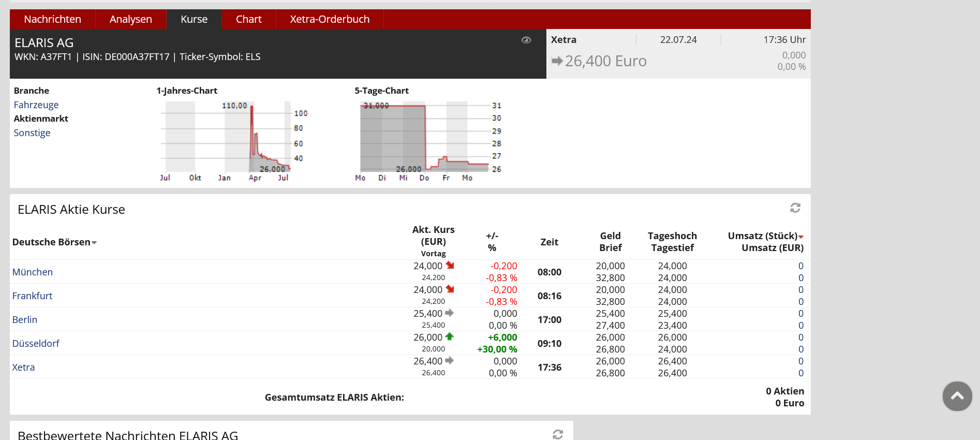
Task: Open the Xetra-Orderbuch tab
Action: pyautogui.click(x=330, y=19)
